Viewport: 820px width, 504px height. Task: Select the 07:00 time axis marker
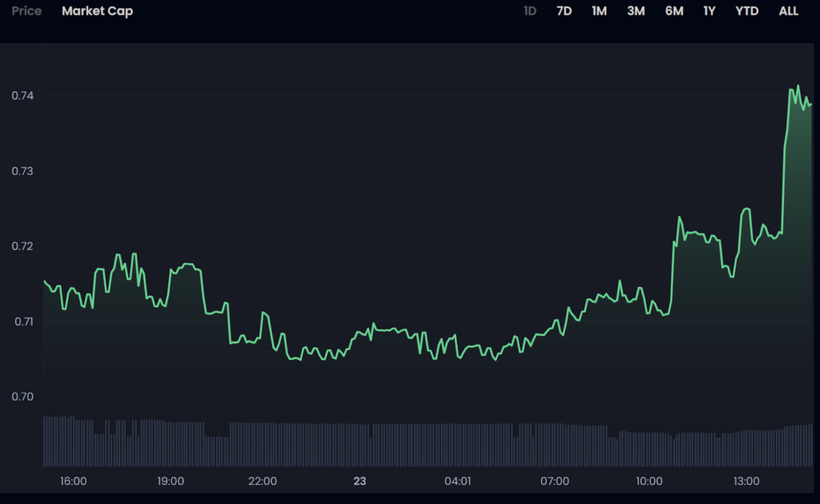[x=554, y=481]
